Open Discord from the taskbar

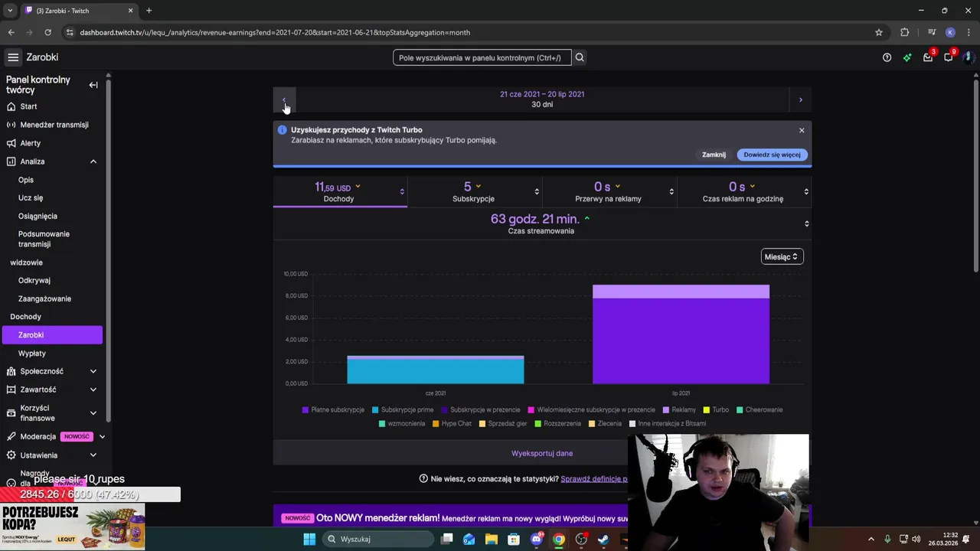(537, 539)
